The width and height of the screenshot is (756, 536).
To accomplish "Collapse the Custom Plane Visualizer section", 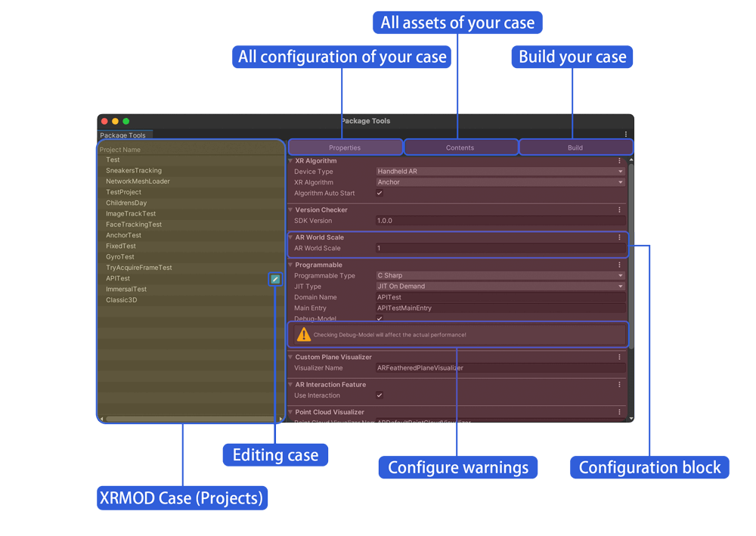I will click(x=290, y=357).
